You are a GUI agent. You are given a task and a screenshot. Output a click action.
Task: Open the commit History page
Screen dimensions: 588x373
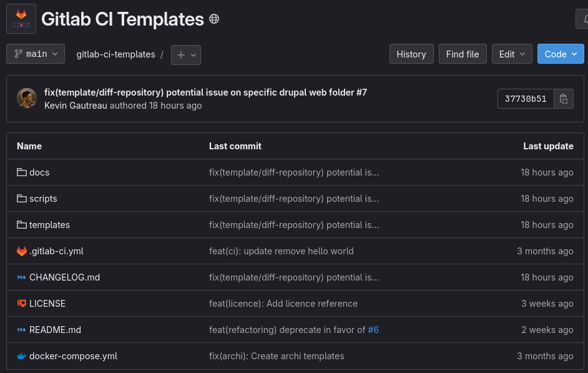tap(411, 54)
